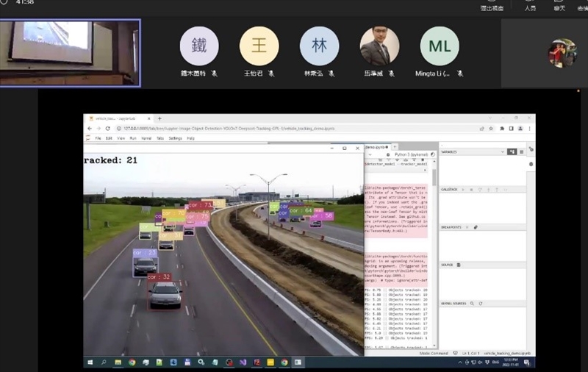Click the browser back arrow
The width and height of the screenshot is (588, 372).
coord(90,128)
